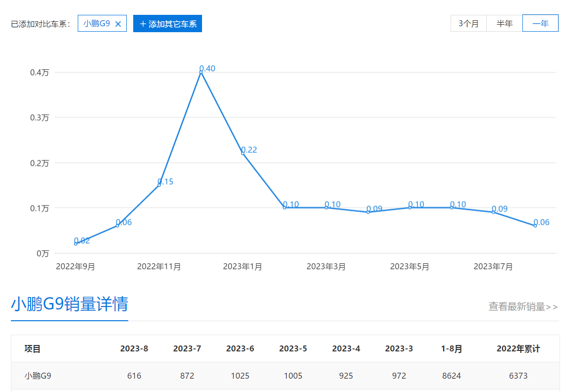Click the 925 sales cell
This screenshot has height=392, width=563.
pos(346,376)
